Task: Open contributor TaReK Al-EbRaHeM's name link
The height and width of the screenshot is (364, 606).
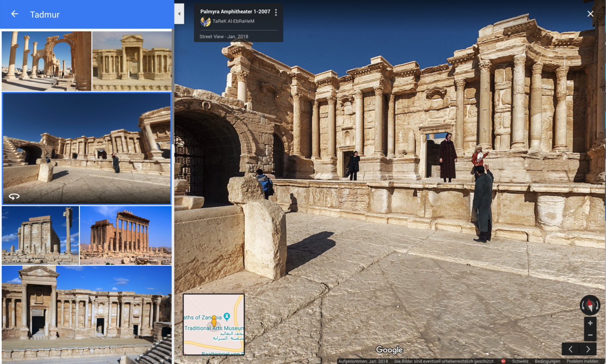Action: point(233,21)
